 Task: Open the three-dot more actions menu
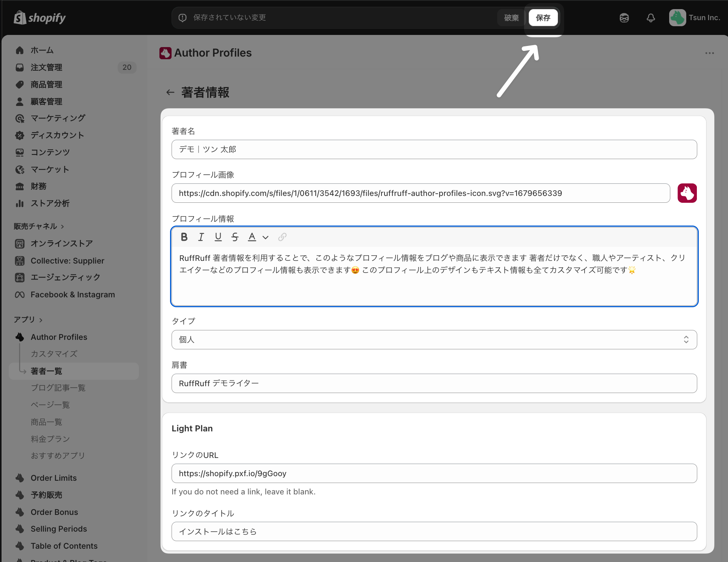click(x=709, y=53)
